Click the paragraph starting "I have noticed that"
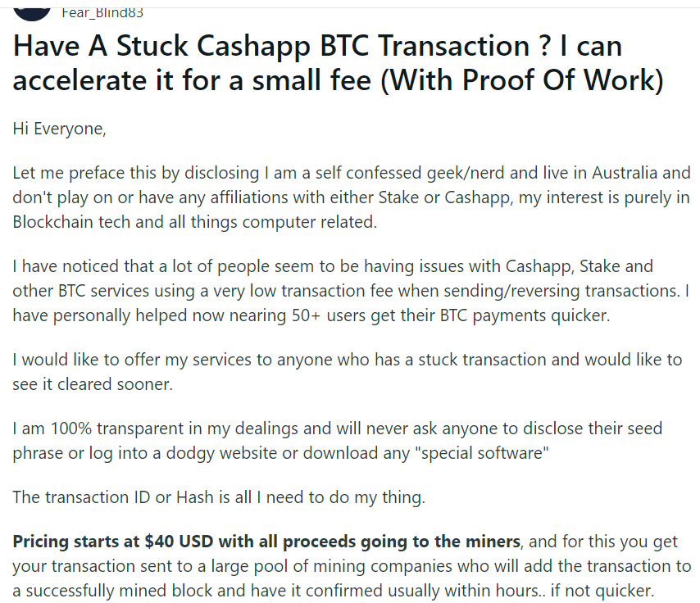The width and height of the screenshot is (700, 603). (x=351, y=291)
